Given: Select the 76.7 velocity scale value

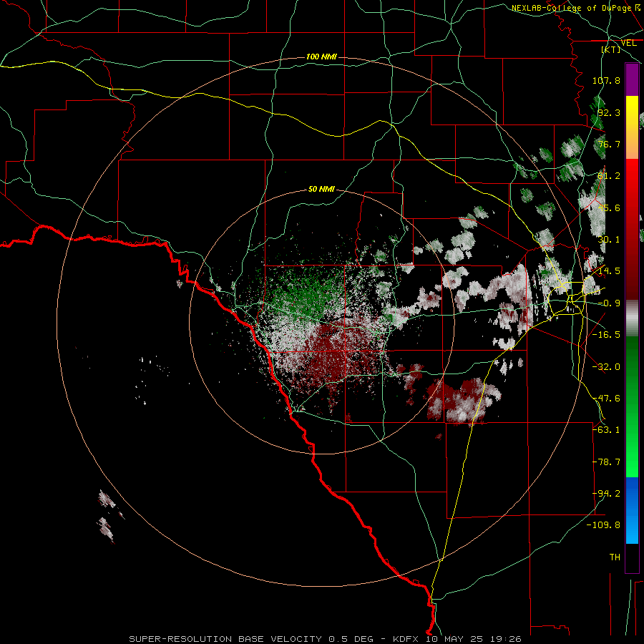Looking at the screenshot, I should tap(609, 144).
